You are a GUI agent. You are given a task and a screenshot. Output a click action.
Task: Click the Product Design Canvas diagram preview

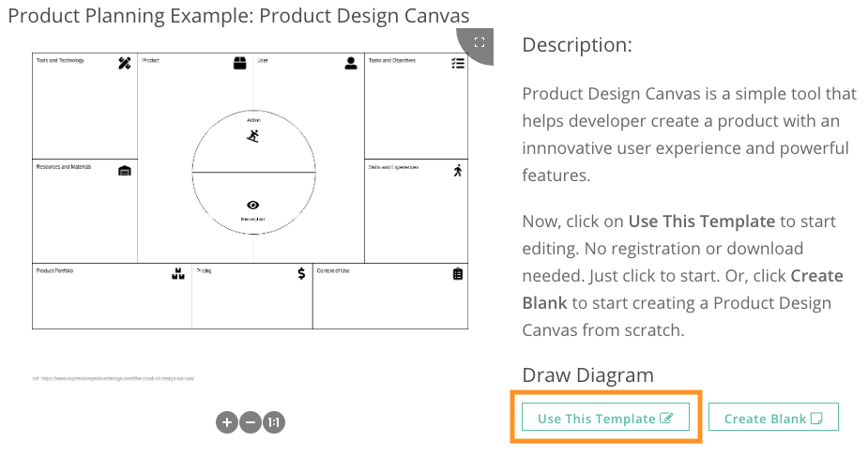coord(251,191)
